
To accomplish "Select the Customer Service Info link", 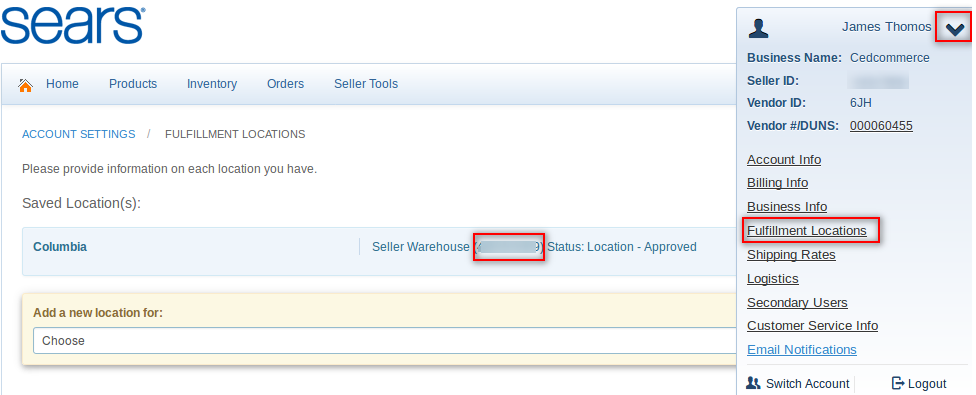I will 812,325.
